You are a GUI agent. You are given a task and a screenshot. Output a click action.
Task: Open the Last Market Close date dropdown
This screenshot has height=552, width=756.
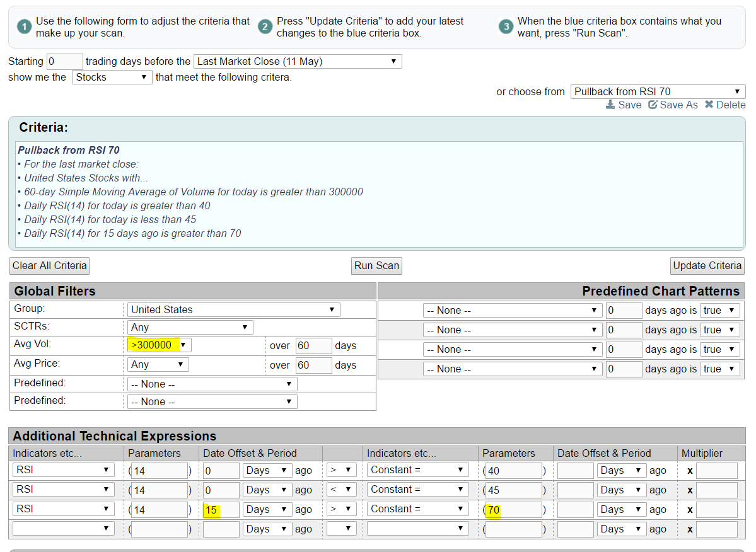click(x=297, y=62)
